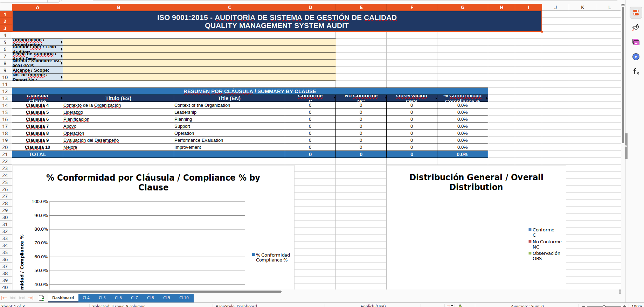
Task: Select column D by its header
Action: click(310, 7)
